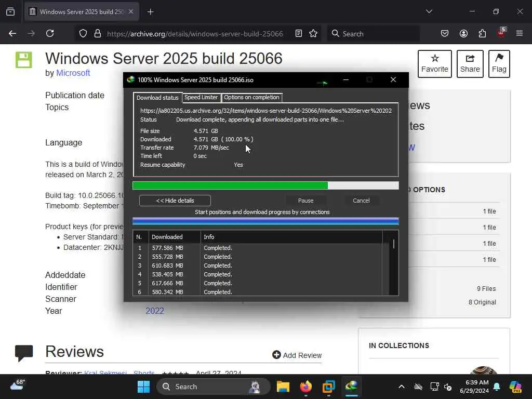
Task: Go forward with the forward arrow
Action: 31,33
